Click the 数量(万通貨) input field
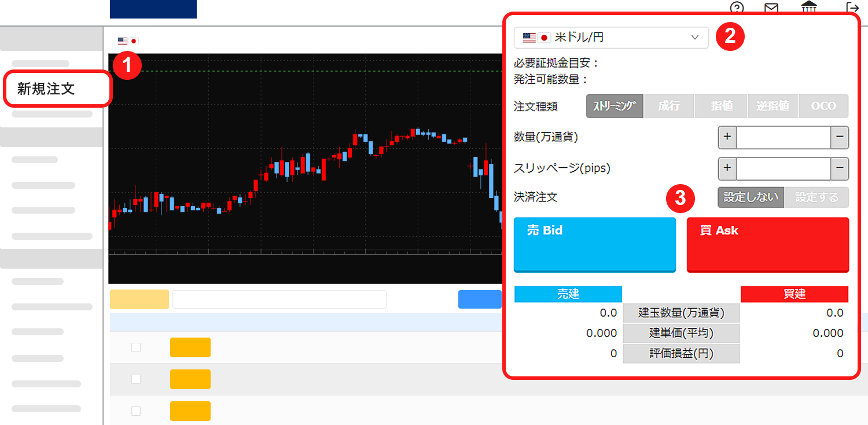The width and height of the screenshot is (868, 425). pos(784,137)
